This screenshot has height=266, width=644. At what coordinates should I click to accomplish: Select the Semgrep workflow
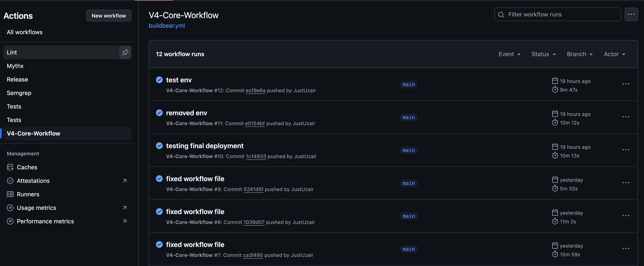tap(19, 93)
